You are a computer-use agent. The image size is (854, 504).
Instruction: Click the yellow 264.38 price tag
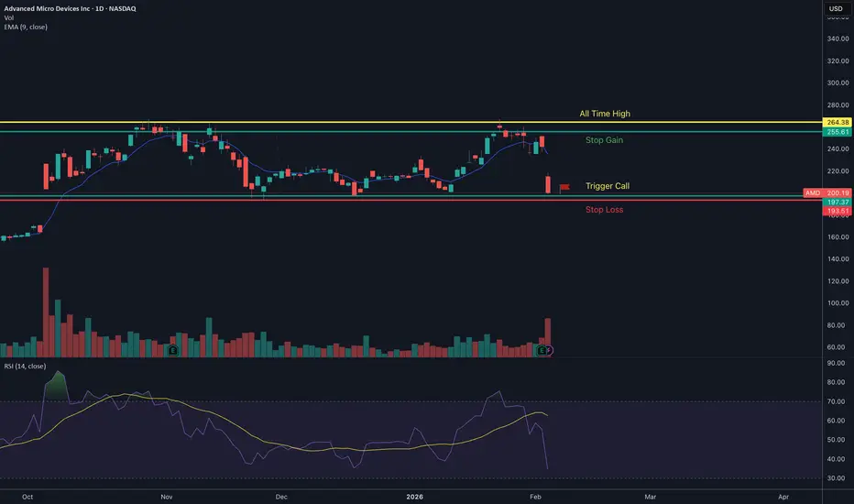click(x=838, y=122)
